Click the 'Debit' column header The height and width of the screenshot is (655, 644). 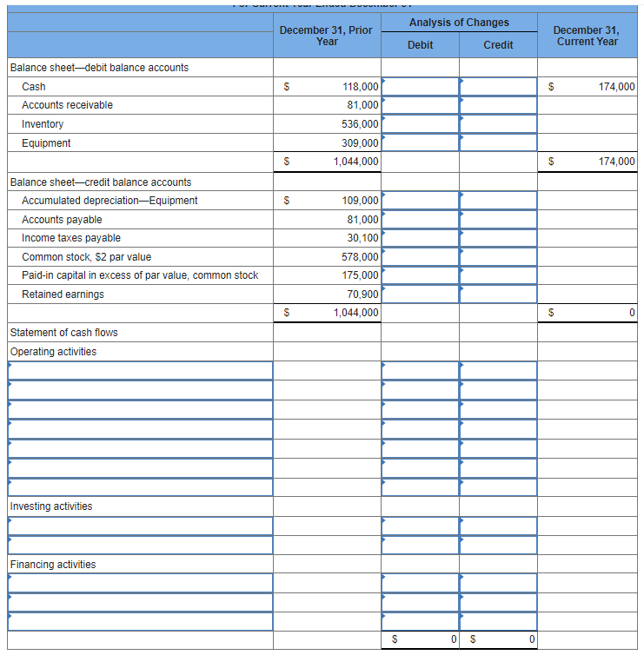(420, 45)
